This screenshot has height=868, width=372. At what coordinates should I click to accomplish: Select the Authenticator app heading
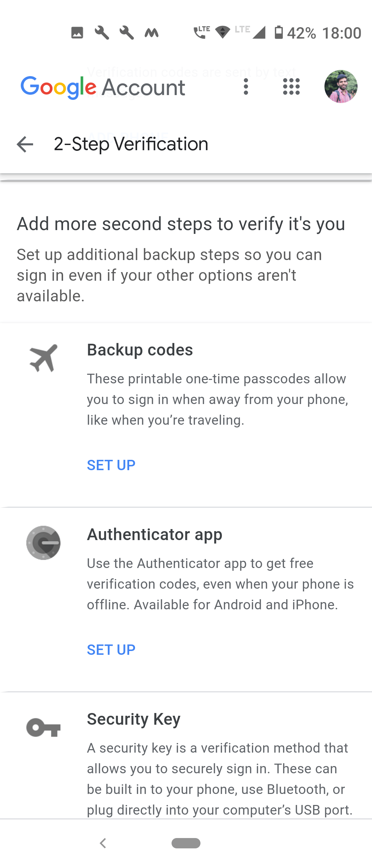pos(155,535)
